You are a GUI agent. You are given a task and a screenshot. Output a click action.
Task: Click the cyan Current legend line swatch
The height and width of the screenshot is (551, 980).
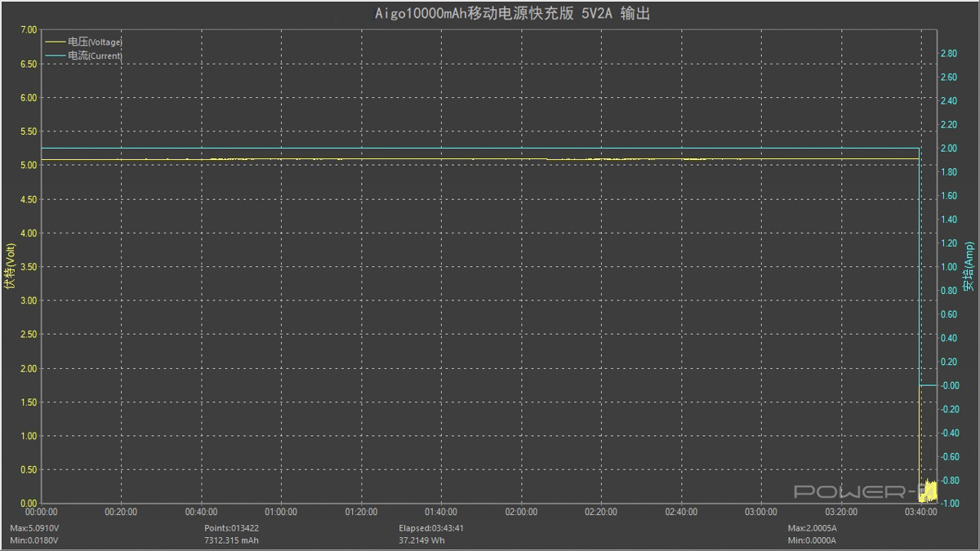[55, 56]
